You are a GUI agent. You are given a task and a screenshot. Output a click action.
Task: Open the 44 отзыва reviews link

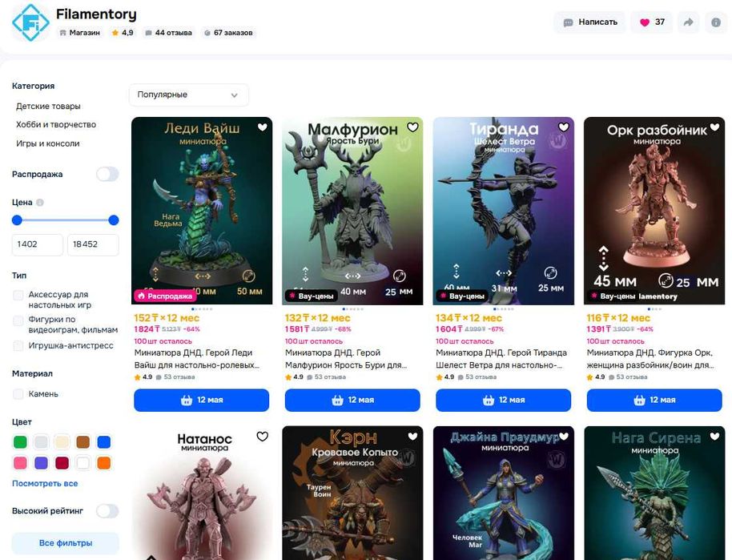(168, 33)
